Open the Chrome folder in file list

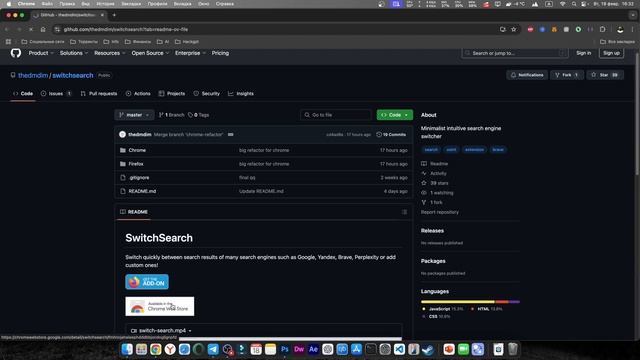tap(137, 150)
